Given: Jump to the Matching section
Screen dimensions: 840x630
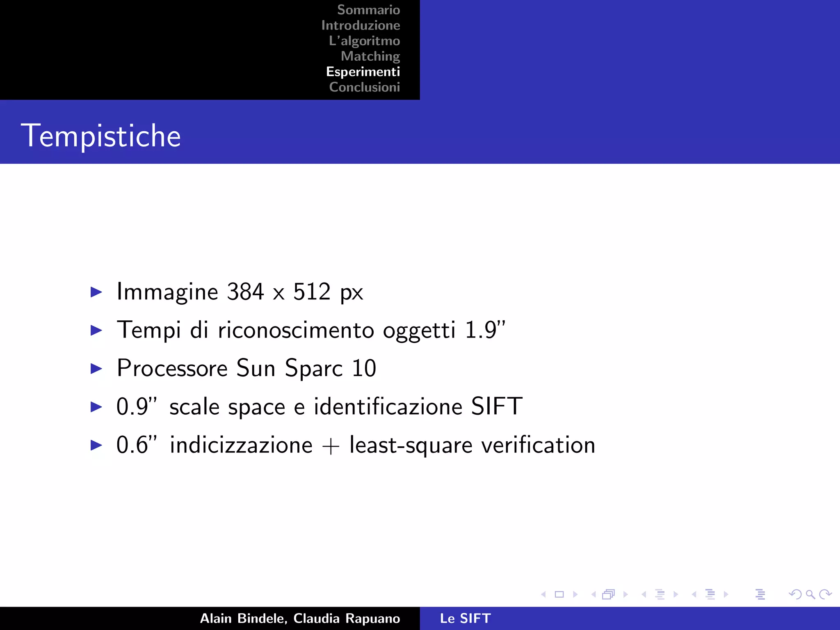Looking at the screenshot, I should point(370,56).
